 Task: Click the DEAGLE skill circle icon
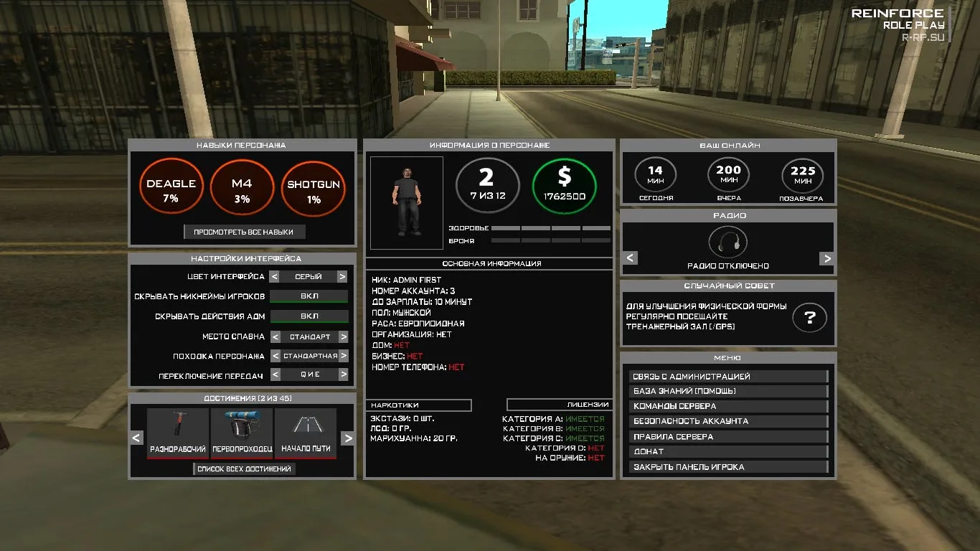point(171,188)
